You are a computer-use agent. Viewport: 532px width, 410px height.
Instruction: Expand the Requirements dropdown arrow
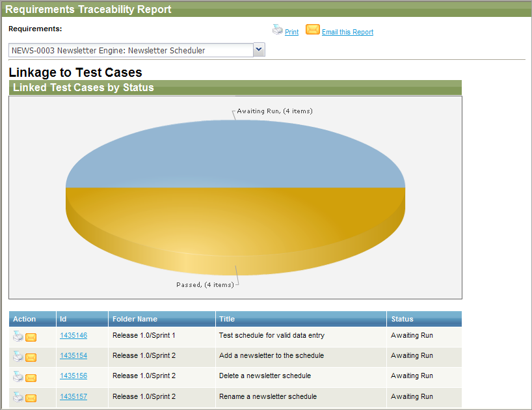(x=259, y=50)
